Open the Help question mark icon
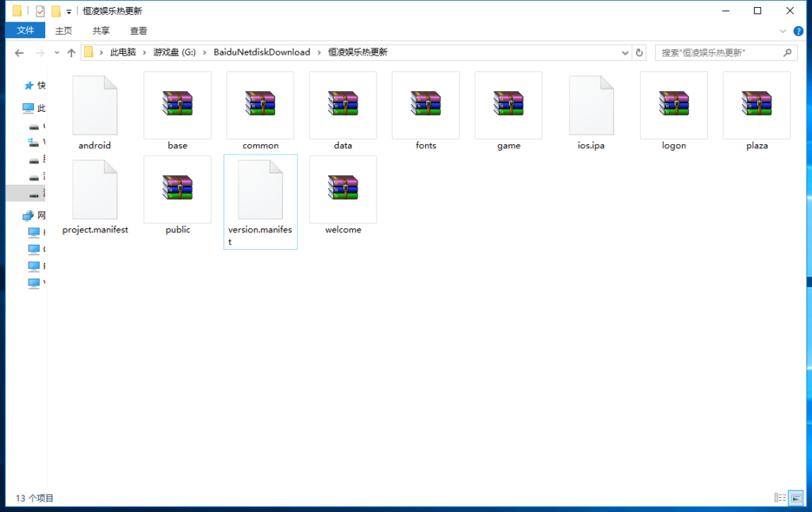This screenshot has height=512, width=812. coord(799,31)
